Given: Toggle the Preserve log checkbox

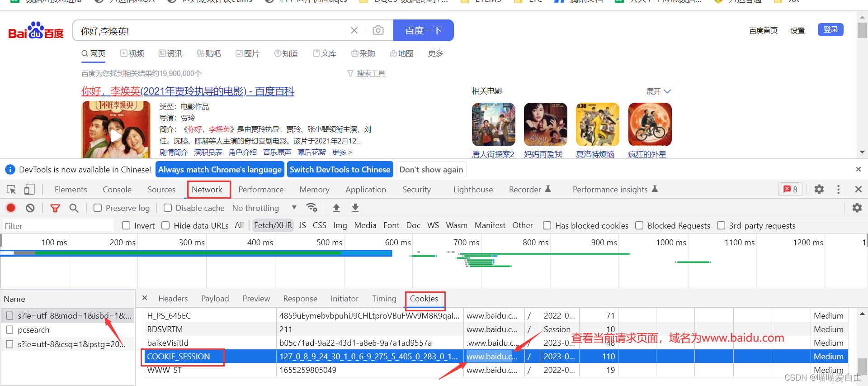Looking at the screenshot, I should [x=98, y=208].
